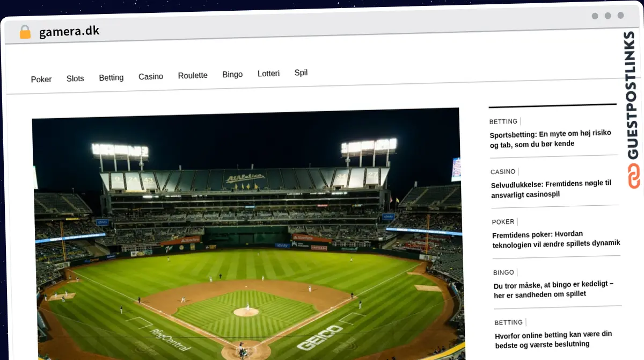This screenshot has height=360, width=644.
Task: Click the CASINO category tag
Action: coord(503,172)
